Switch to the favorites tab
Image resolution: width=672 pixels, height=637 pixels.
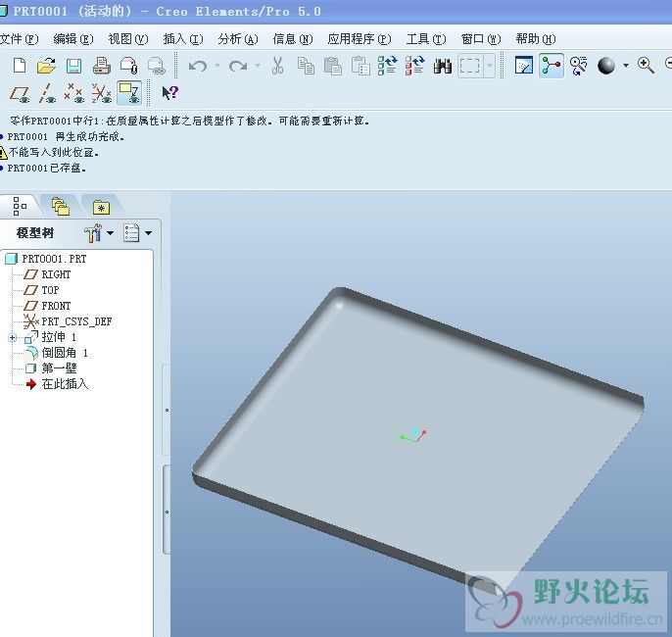(102, 208)
